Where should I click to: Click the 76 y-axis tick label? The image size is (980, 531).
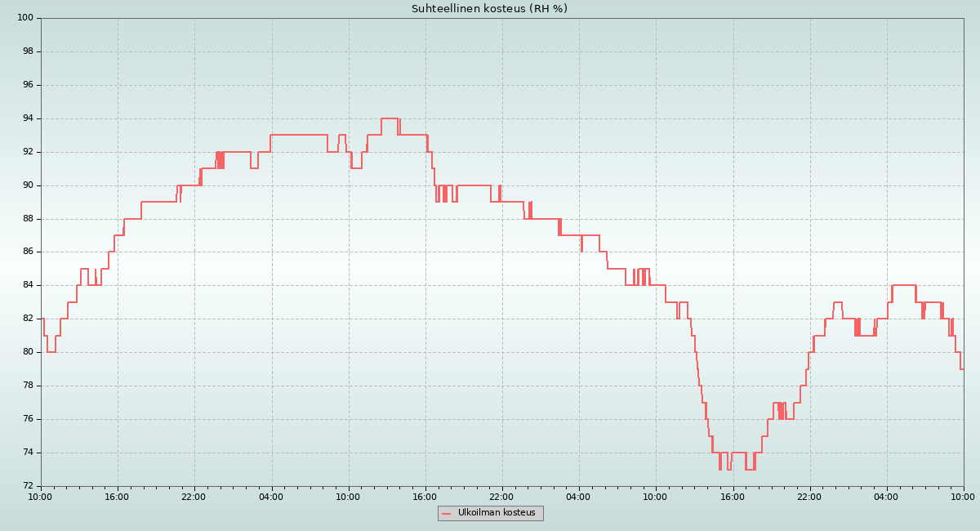click(x=28, y=419)
